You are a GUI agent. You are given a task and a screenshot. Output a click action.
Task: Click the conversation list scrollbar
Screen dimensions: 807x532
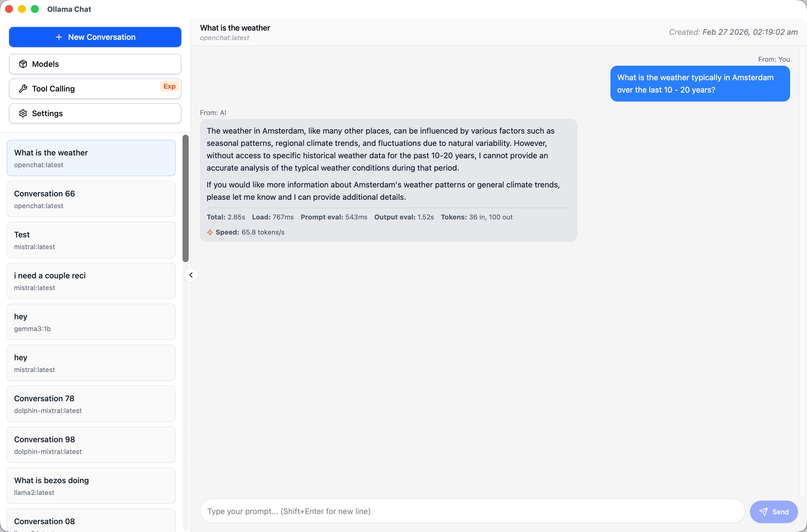185,198
